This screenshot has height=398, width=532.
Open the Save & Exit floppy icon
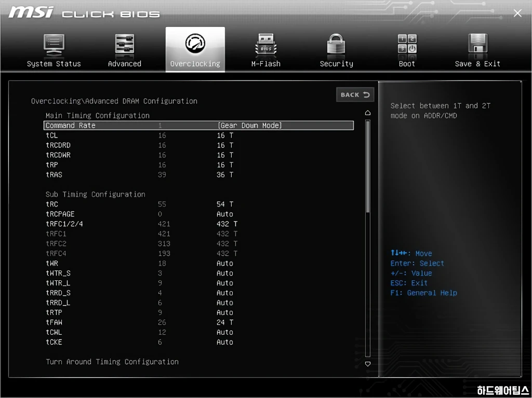[478, 45]
